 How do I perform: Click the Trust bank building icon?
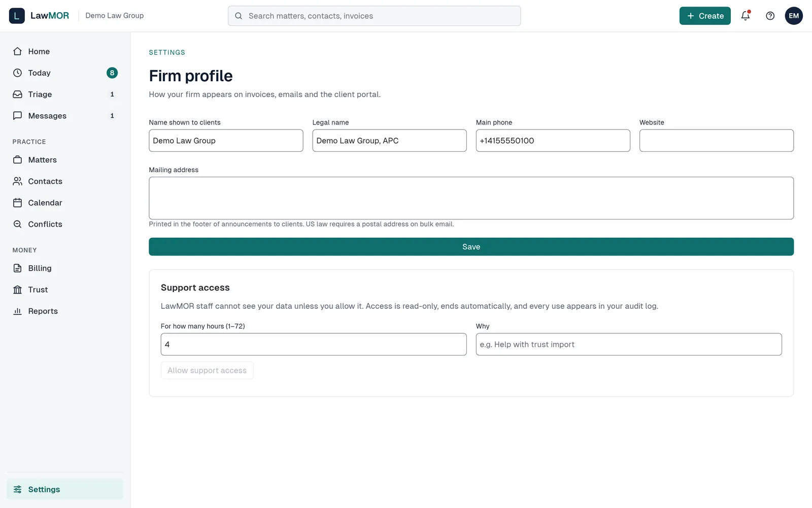pos(18,290)
